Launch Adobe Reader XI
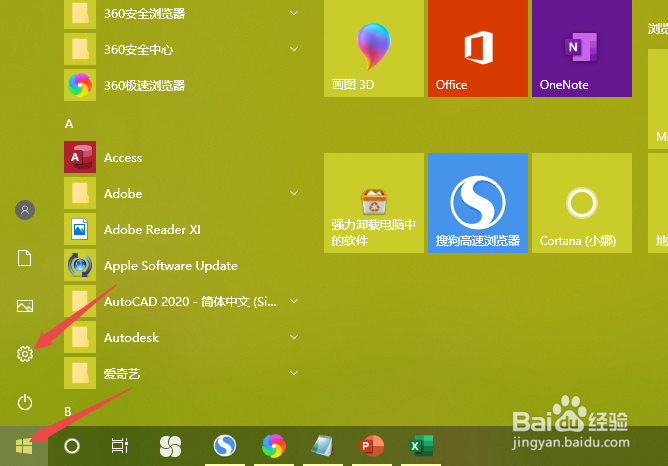 coord(183,229)
